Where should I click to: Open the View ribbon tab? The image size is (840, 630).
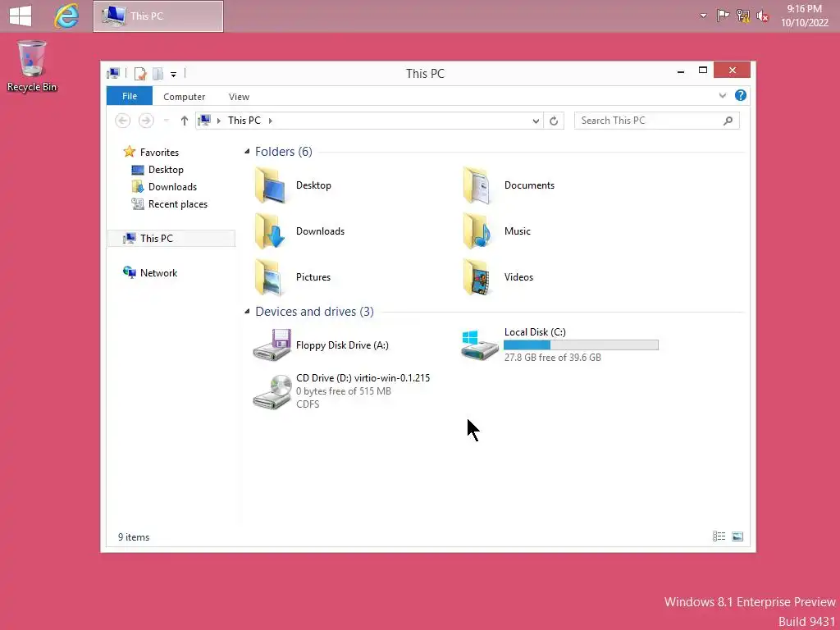click(239, 97)
